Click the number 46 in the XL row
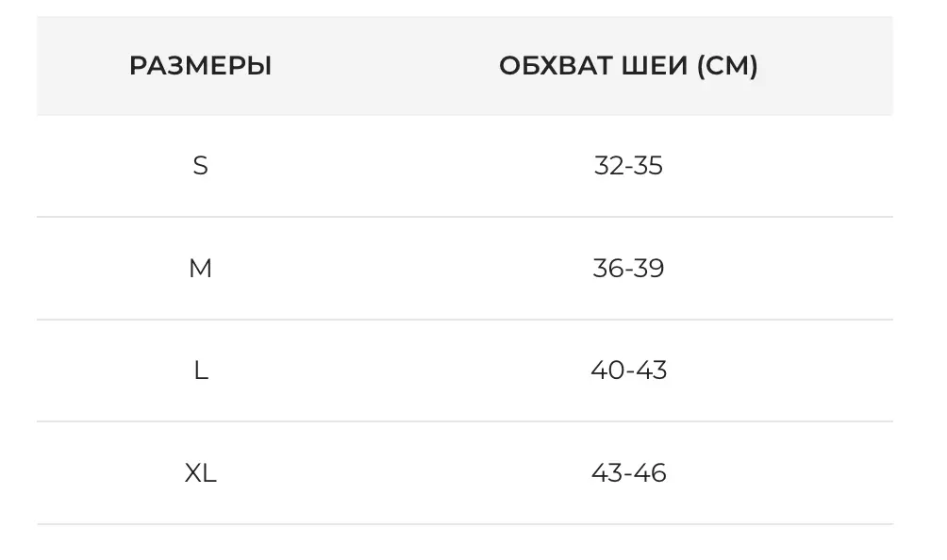The width and height of the screenshot is (947, 560). (x=651, y=472)
